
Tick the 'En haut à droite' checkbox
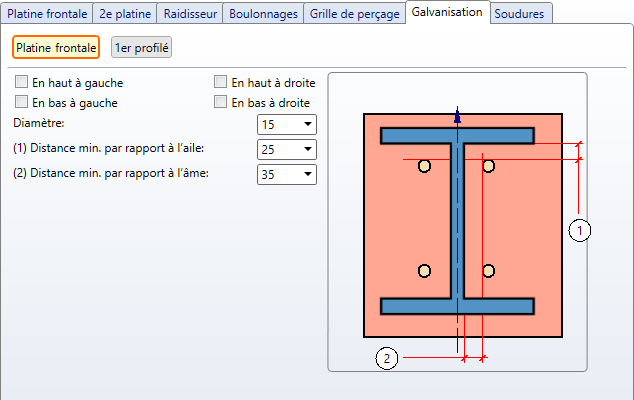point(221,83)
